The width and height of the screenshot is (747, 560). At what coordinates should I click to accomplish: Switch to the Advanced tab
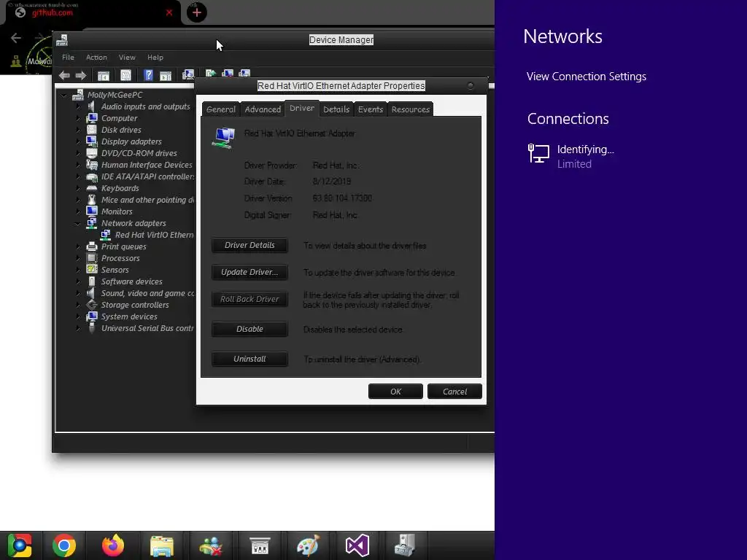[x=263, y=109]
